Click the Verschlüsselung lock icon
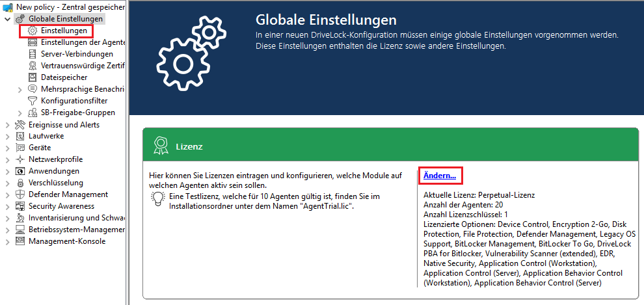Viewport: 644px width, 305px height. 20,183
